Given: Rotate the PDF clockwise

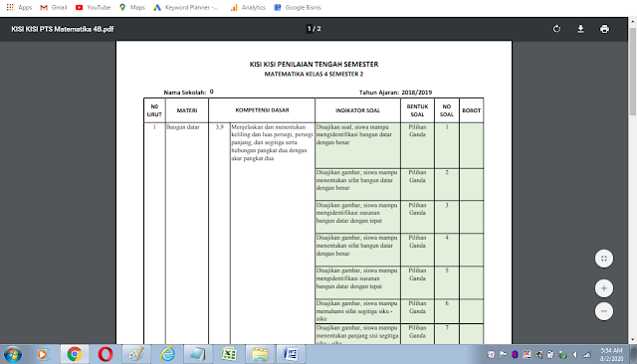Looking at the screenshot, I should click(556, 29).
